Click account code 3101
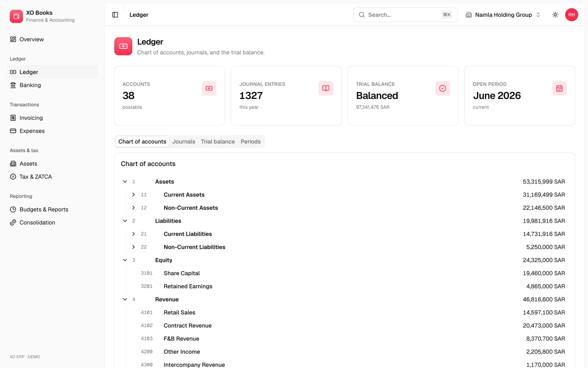The image size is (588, 368). (147, 273)
